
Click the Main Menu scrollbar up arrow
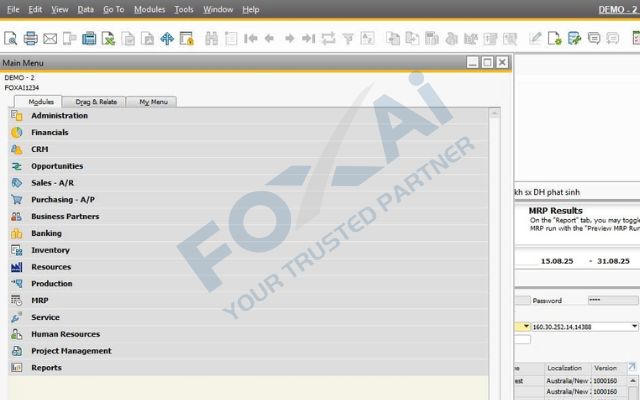[494, 113]
